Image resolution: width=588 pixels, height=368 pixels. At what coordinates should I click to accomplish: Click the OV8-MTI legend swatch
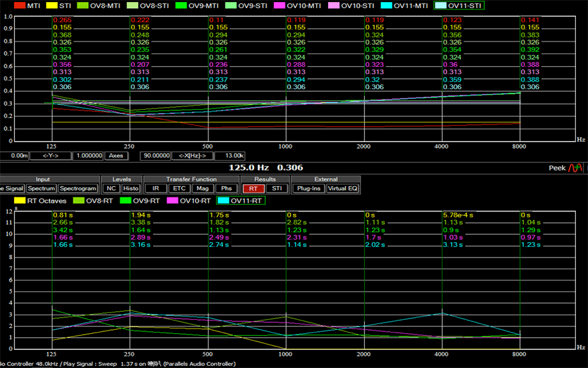tap(82, 5)
